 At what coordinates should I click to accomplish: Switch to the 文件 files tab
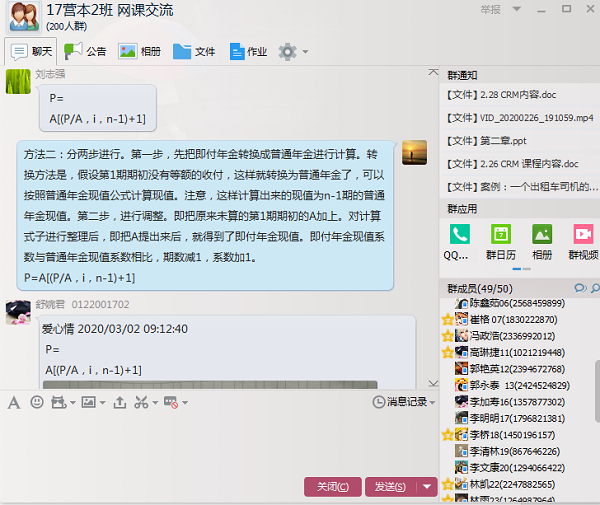[194, 51]
